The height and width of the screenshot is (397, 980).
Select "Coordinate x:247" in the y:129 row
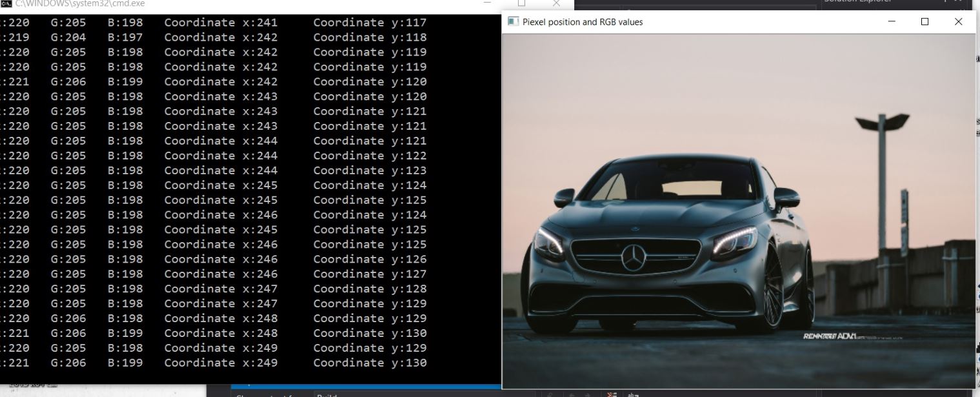click(221, 304)
